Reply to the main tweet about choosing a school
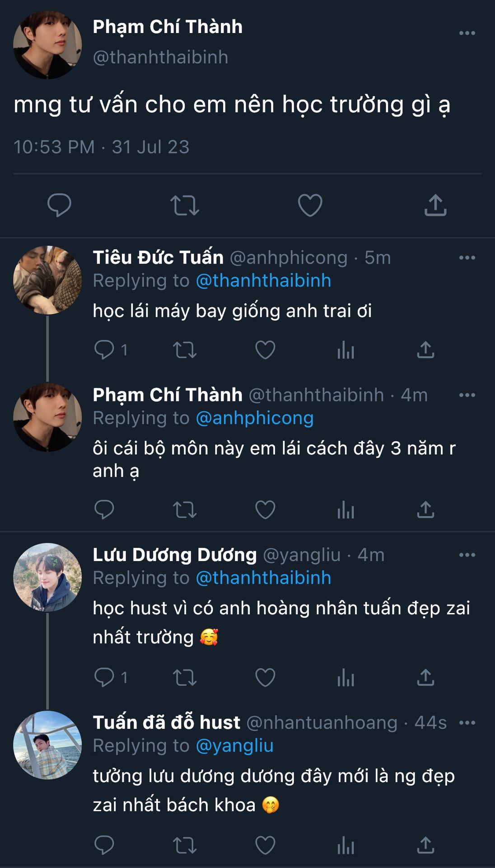This screenshot has height=868, width=495. coord(59,205)
